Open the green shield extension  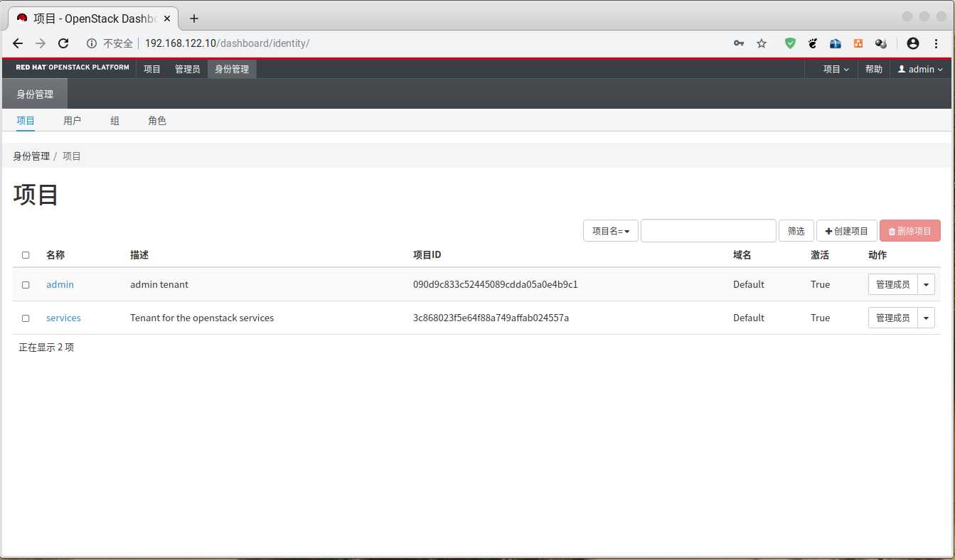[790, 43]
